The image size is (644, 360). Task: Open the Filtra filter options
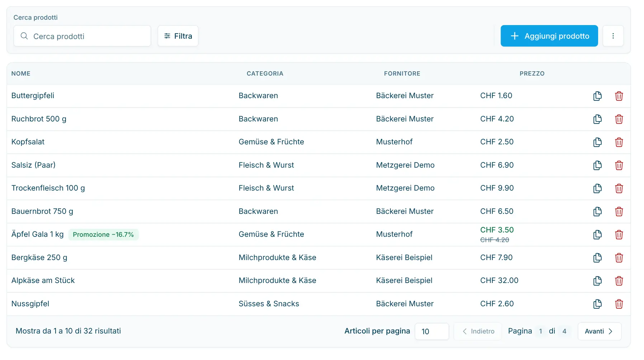click(x=178, y=36)
